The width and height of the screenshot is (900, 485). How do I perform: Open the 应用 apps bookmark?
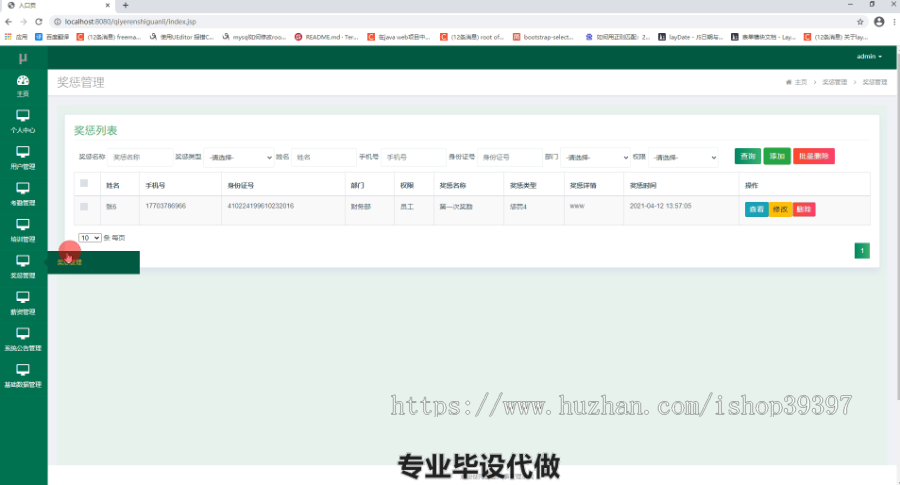coord(16,37)
